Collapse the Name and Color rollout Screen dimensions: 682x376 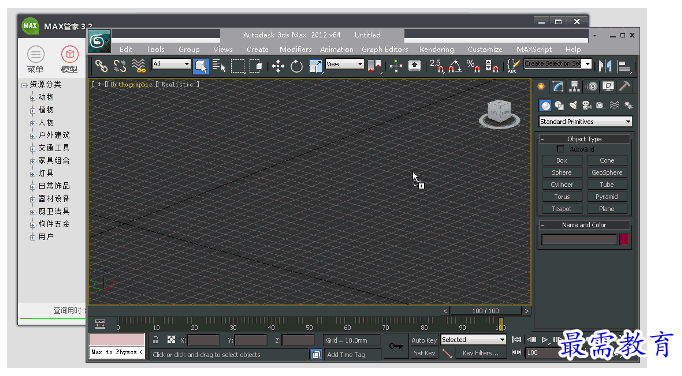pyautogui.click(x=585, y=225)
